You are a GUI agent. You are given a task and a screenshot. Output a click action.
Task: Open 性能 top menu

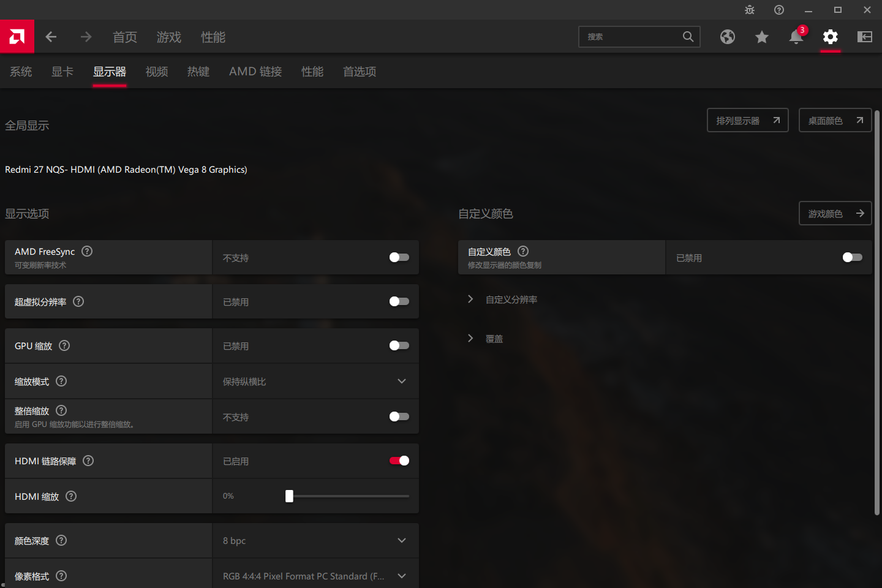(x=213, y=37)
